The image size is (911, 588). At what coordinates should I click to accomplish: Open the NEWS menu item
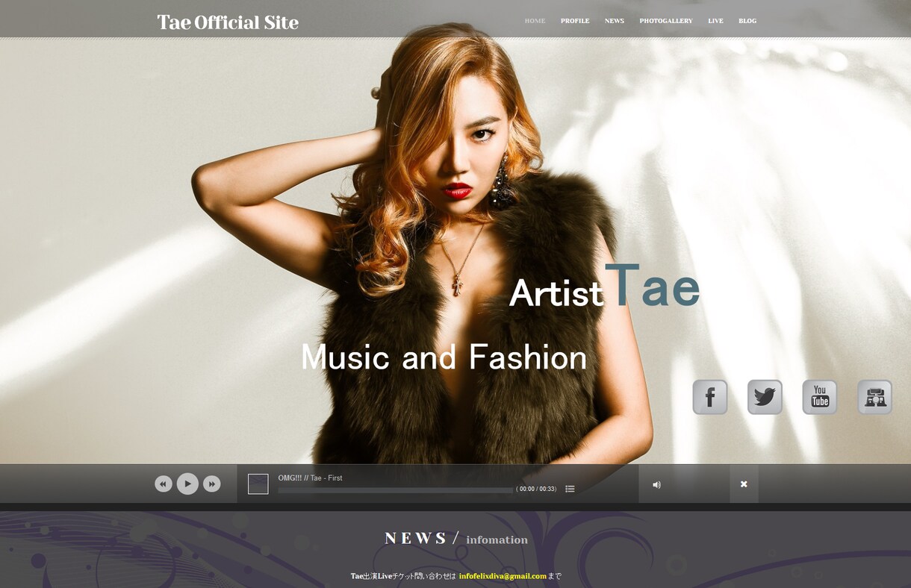[615, 21]
